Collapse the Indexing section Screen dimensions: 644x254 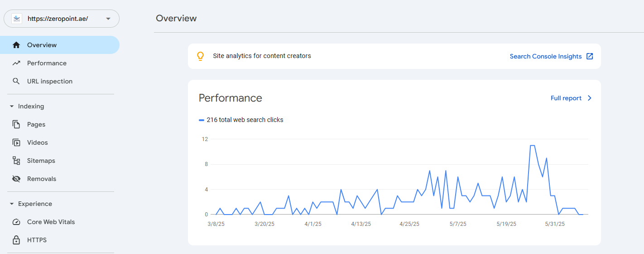tap(12, 106)
